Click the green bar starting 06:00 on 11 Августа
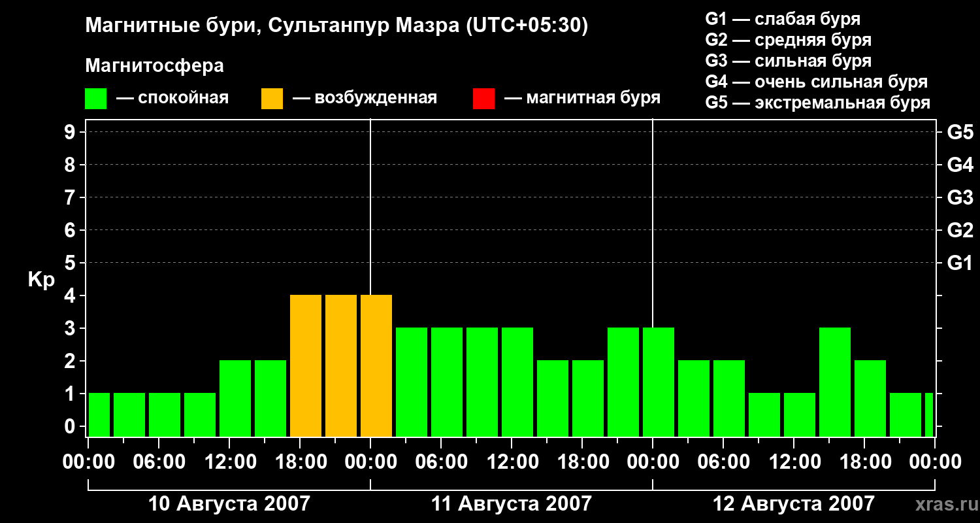Viewport: 980px width, 523px height. pos(447,382)
